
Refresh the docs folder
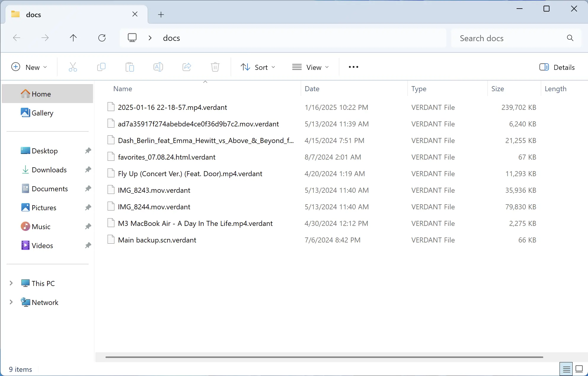[x=102, y=38]
